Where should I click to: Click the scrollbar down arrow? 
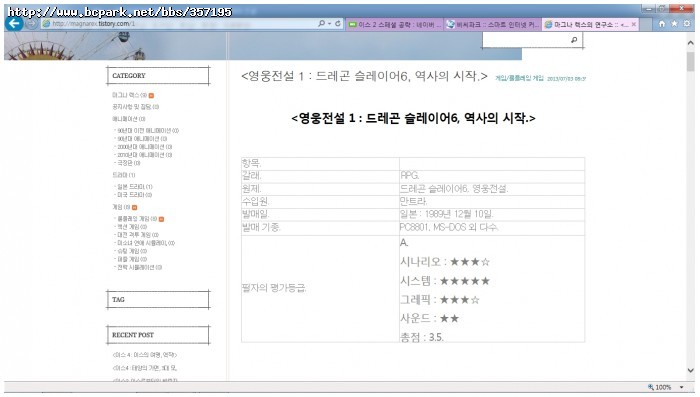pos(691,370)
